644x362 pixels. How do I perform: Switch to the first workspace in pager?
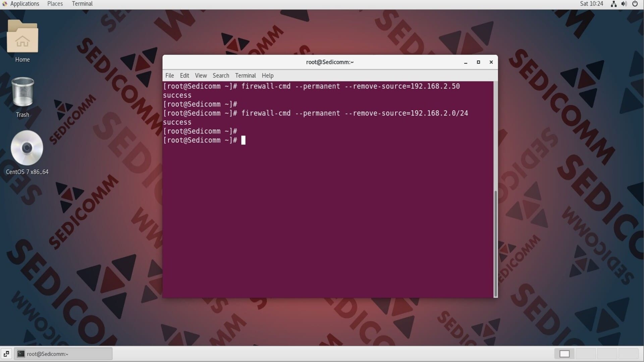565,354
